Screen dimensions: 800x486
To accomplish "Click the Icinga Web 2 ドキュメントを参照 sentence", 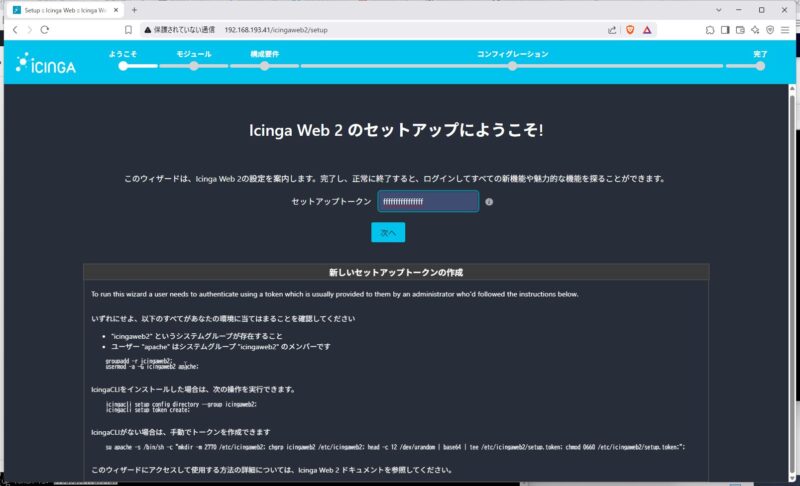I will point(271,470).
